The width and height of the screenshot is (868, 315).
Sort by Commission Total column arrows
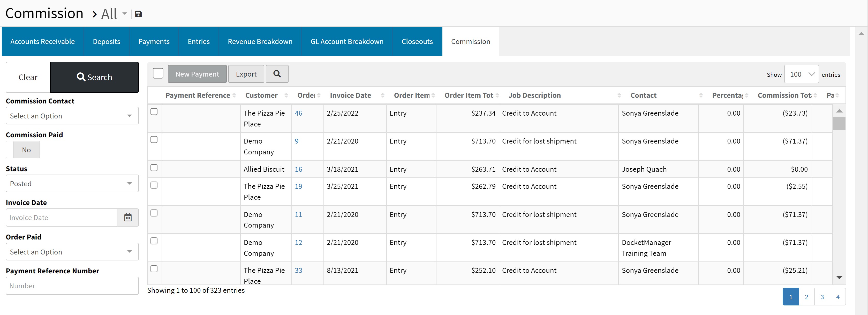815,96
